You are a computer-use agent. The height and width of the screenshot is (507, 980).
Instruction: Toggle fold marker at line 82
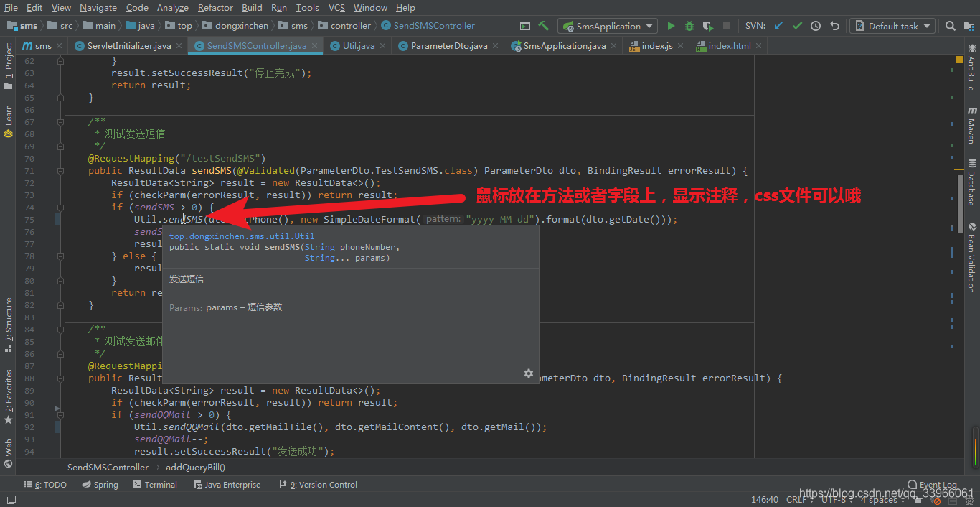point(60,305)
